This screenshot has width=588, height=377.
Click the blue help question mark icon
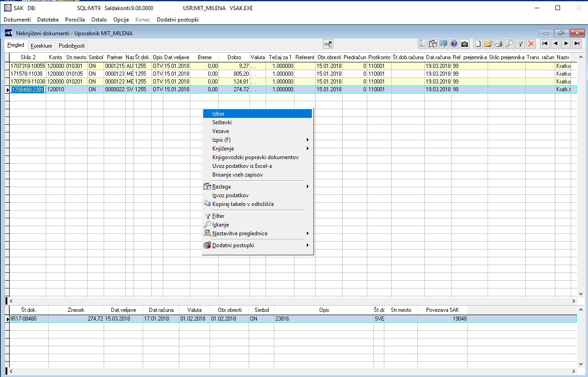454,44
